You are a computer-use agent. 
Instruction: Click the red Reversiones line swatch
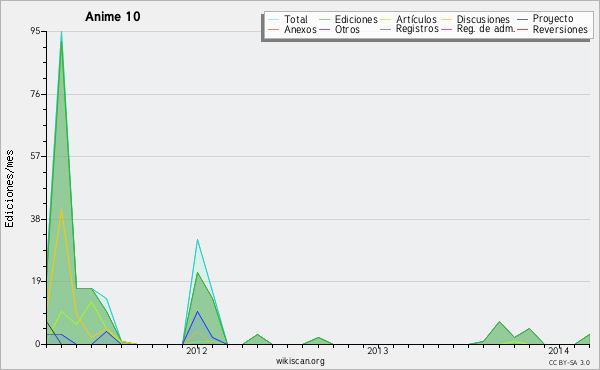[522, 29]
